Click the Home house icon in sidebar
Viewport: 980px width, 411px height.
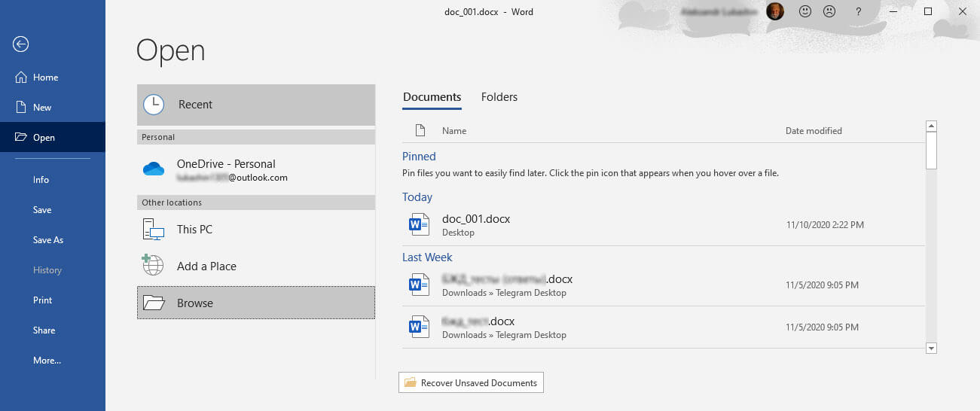(21, 77)
